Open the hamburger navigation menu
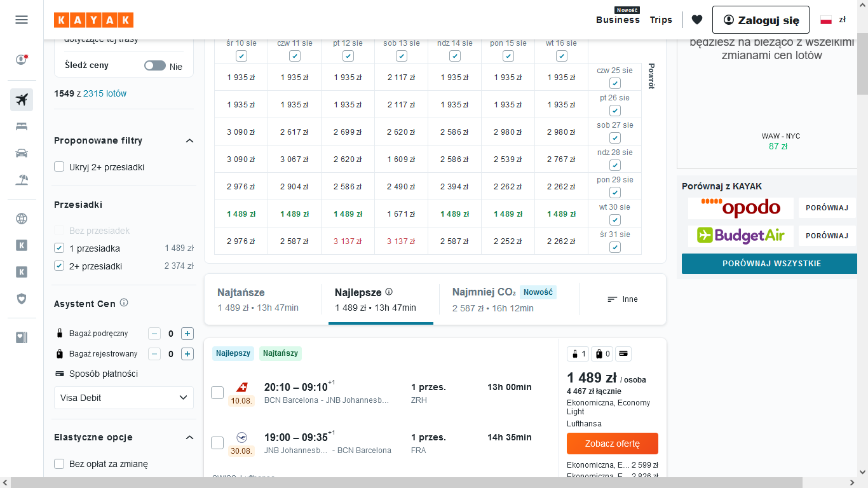Image resolution: width=868 pixels, height=488 pixels. (22, 20)
